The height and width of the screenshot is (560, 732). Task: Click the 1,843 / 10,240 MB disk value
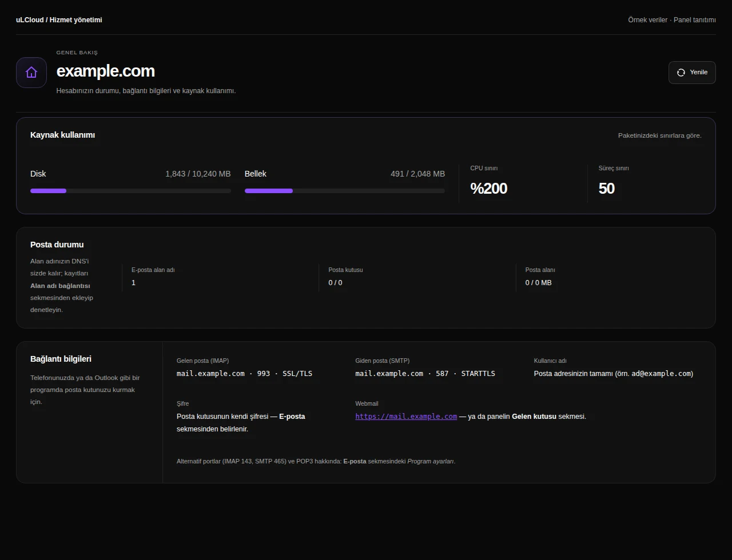click(x=198, y=174)
